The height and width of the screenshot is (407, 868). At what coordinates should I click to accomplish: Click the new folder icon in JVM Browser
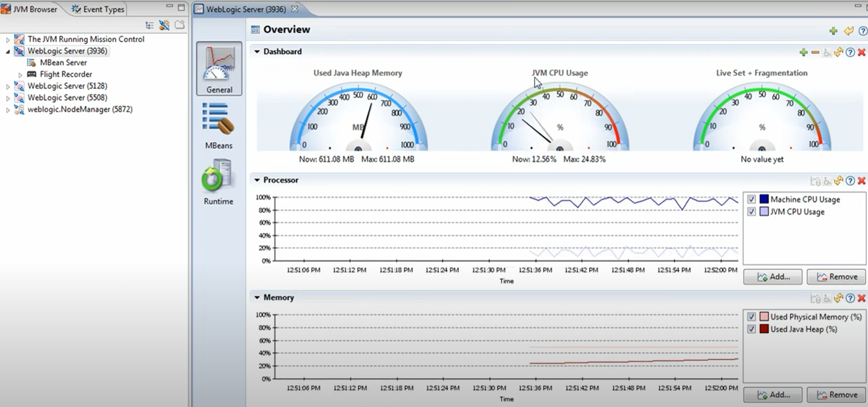(180, 25)
